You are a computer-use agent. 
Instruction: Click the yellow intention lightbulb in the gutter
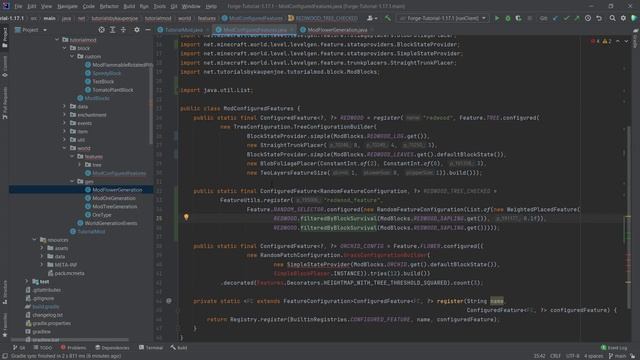pos(186,217)
